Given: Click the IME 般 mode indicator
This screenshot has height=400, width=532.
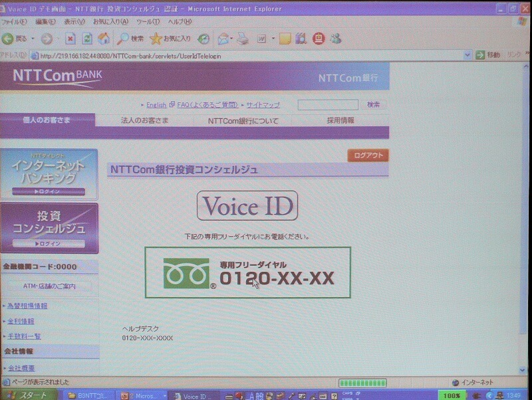Looking at the screenshot, I should pyautogui.click(x=259, y=395).
